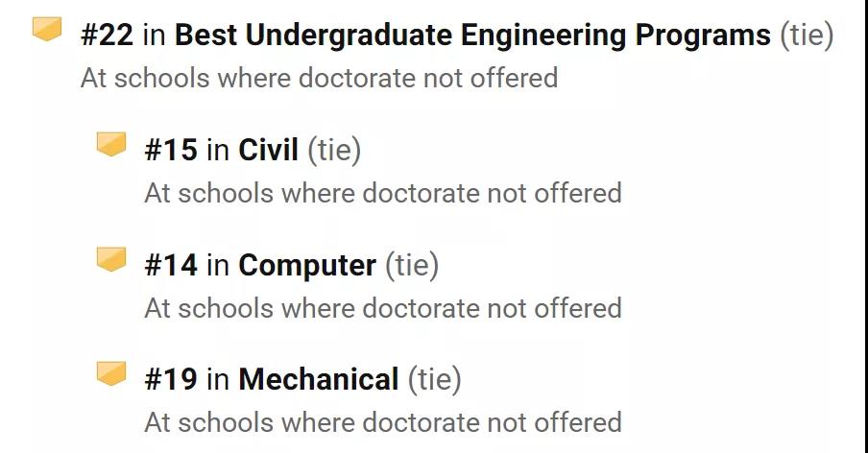The width and height of the screenshot is (868, 453).
Task: Select the #19 rank number
Action: pyautogui.click(x=171, y=379)
